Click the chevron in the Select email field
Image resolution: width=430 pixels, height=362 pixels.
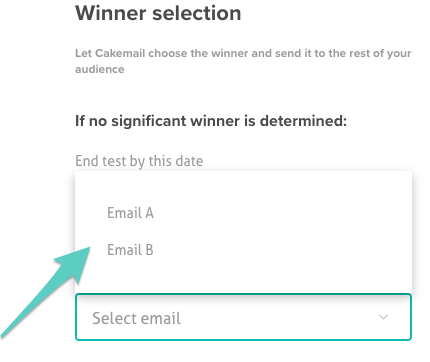click(384, 317)
